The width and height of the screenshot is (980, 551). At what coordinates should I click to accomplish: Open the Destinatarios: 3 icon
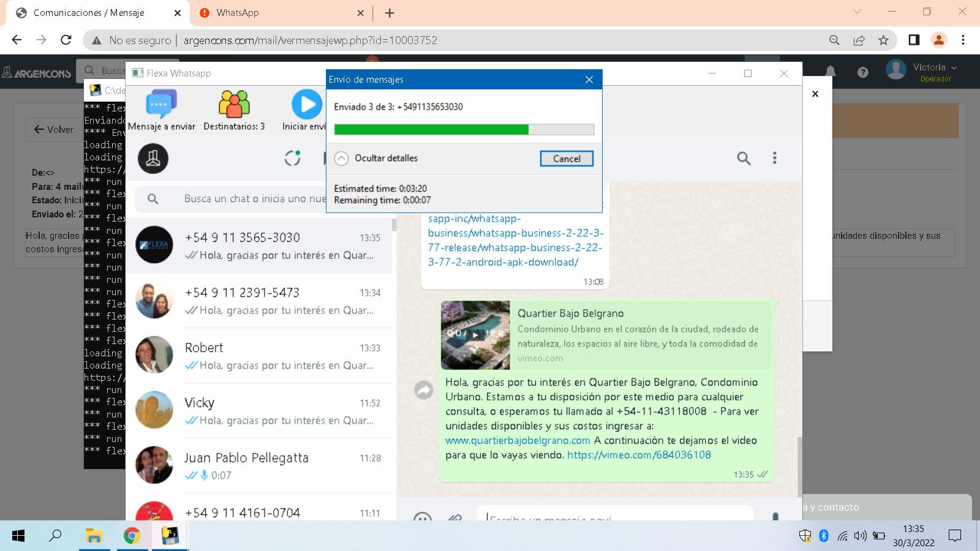click(x=234, y=105)
